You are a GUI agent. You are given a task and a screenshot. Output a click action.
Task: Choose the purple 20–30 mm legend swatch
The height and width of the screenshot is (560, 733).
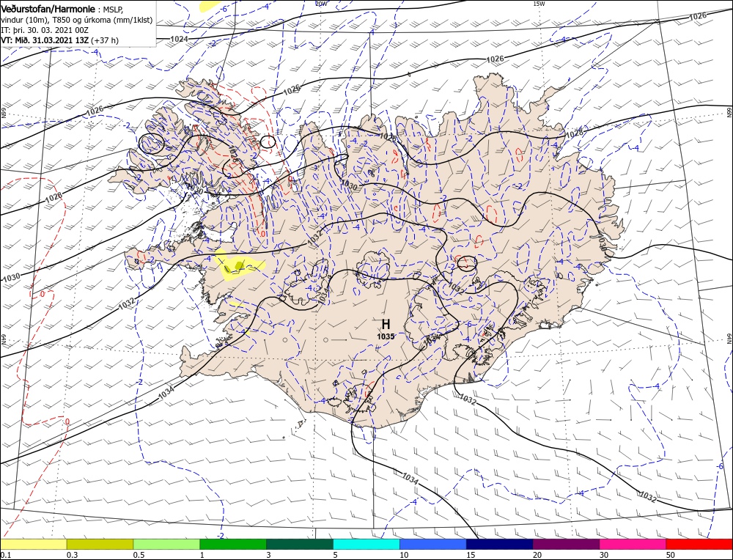pyautogui.click(x=566, y=544)
